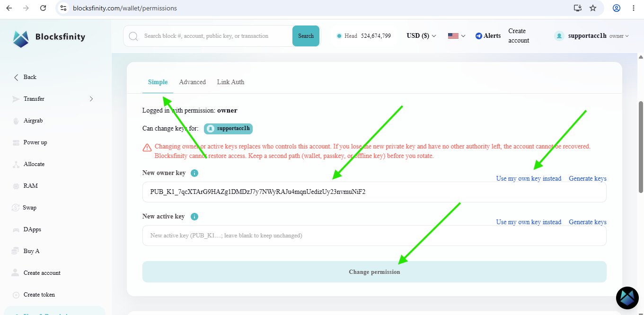The height and width of the screenshot is (315, 644).
Task: Open the Airgrab menu item
Action: (x=33, y=121)
